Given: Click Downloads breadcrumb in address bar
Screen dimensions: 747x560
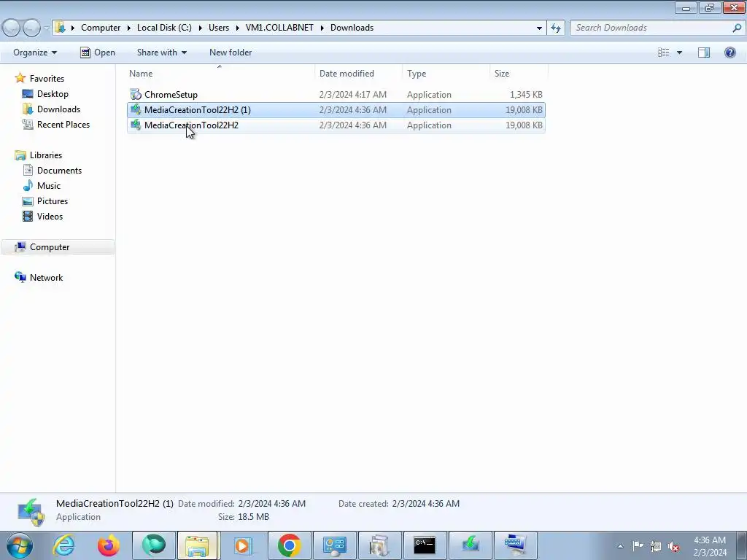Looking at the screenshot, I should [352, 28].
